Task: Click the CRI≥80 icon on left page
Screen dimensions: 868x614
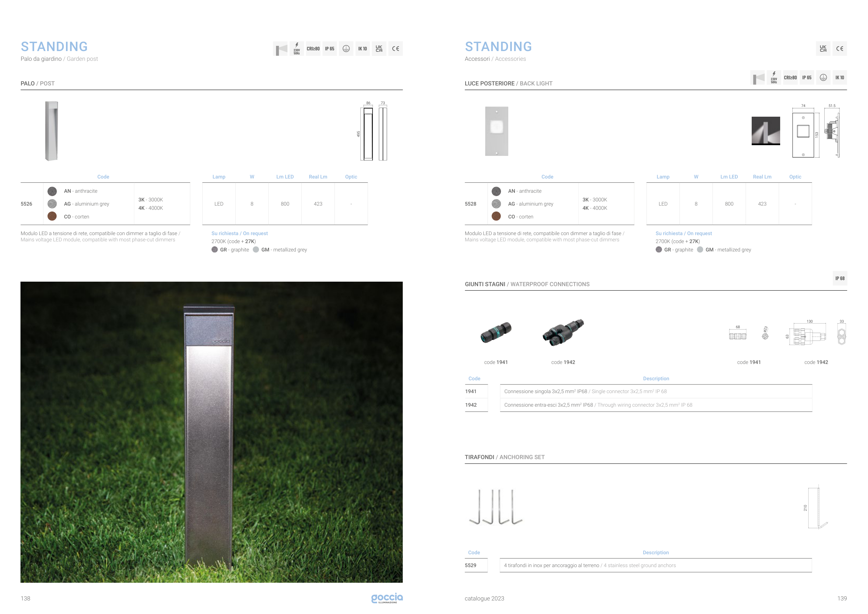Action: [x=313, y=49]
